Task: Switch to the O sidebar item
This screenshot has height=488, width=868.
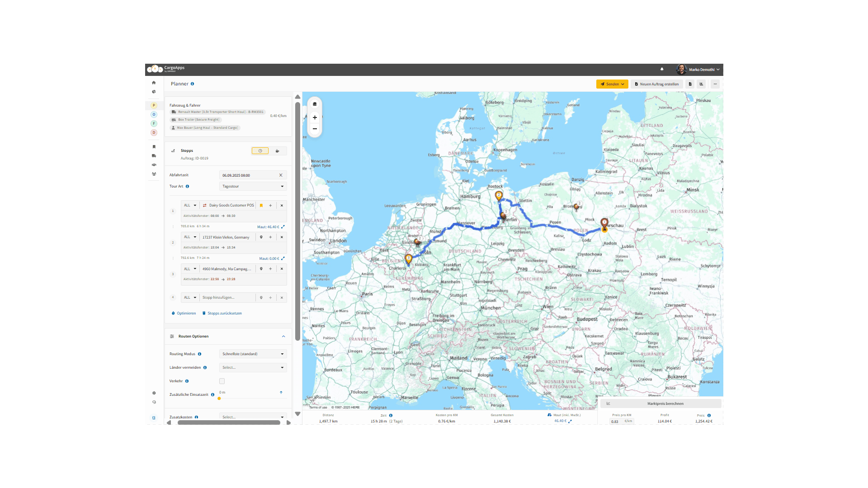Action: [x=154, y=114]
